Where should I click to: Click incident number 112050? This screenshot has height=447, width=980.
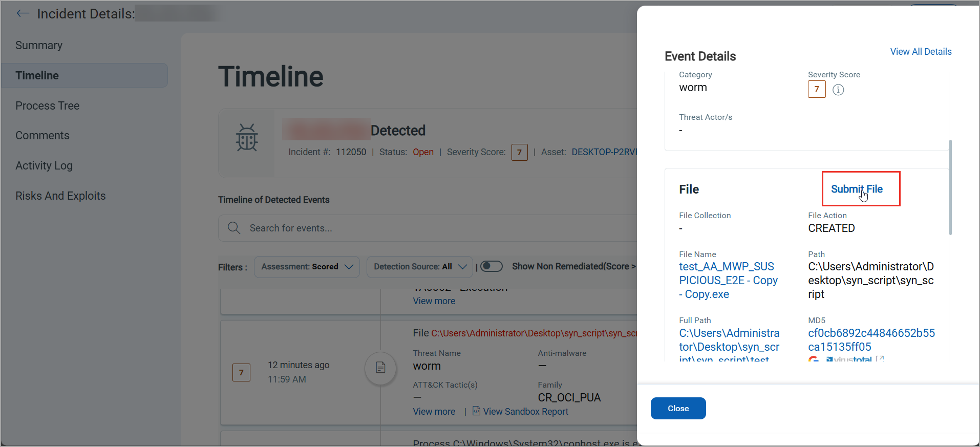pos(351,152)
